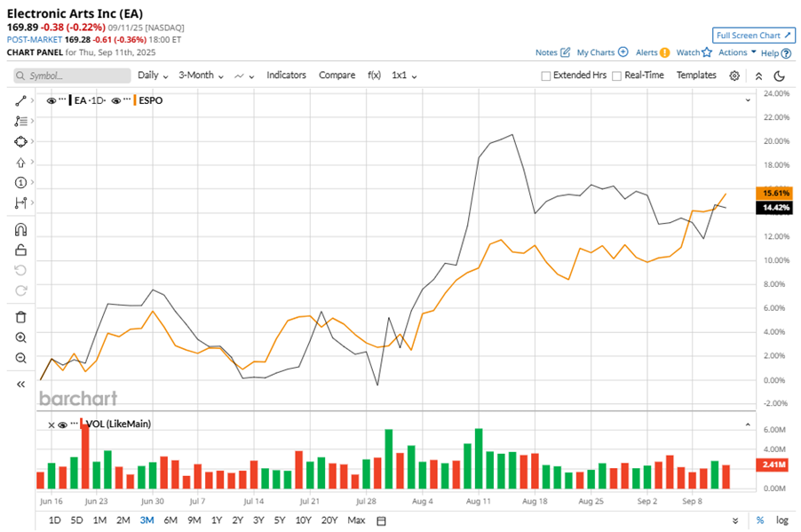Image resolution: width=801 pixels, height=532 pixels.
Task: Click the black EA color swatch
Action: tap(70, 100)
